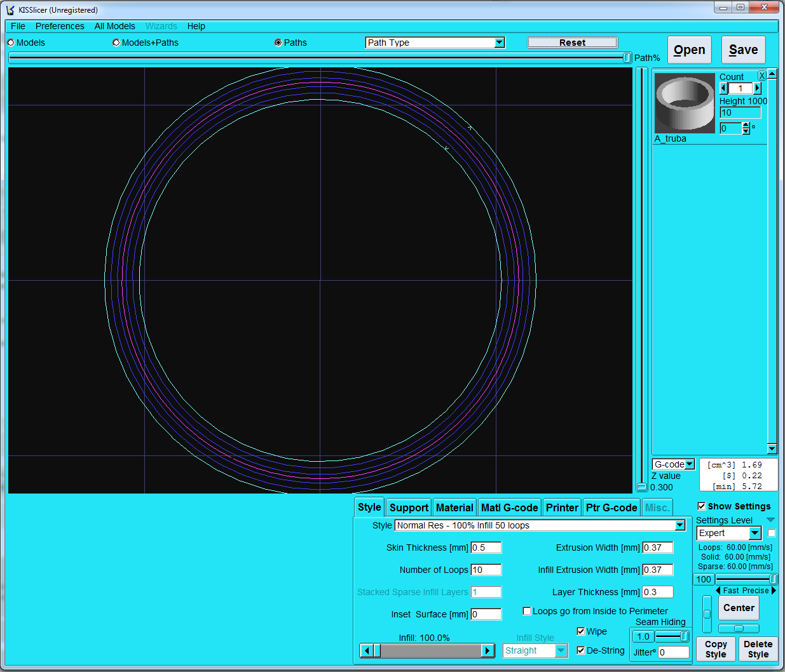Select the Models radio button
The width and height of the screenshot is (785, 672).
(11, 43)
